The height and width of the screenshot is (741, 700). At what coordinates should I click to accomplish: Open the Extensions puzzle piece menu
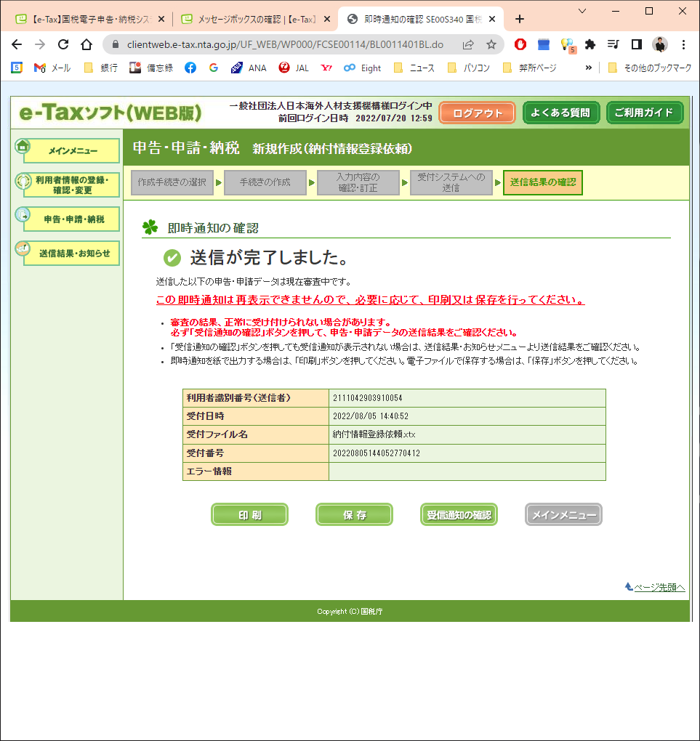tap(590, 44)
